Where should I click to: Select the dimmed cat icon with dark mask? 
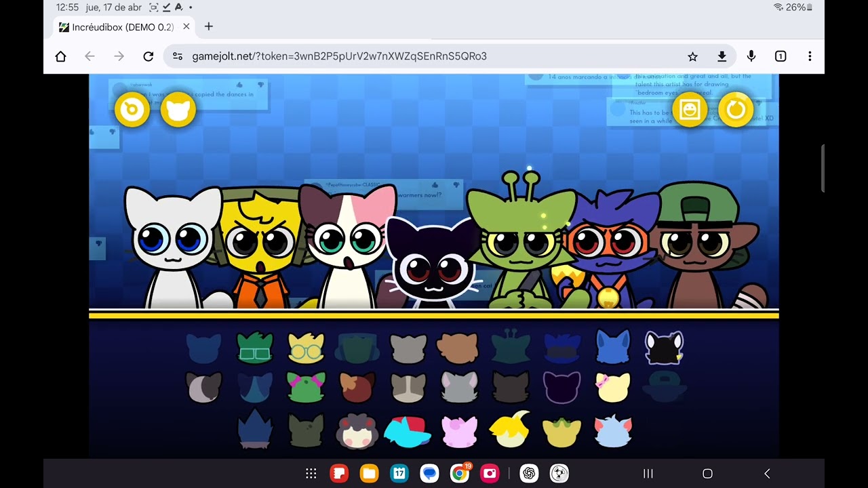click(561, 348)
